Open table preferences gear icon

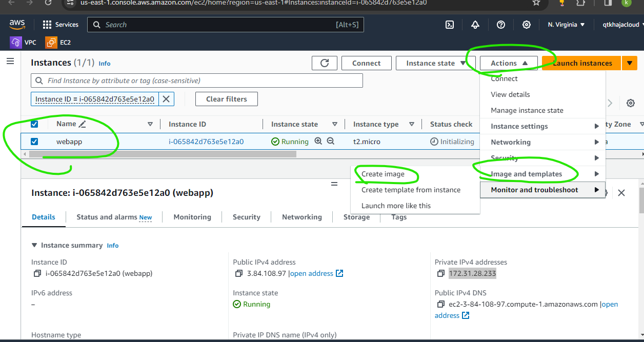coord(631,103)
